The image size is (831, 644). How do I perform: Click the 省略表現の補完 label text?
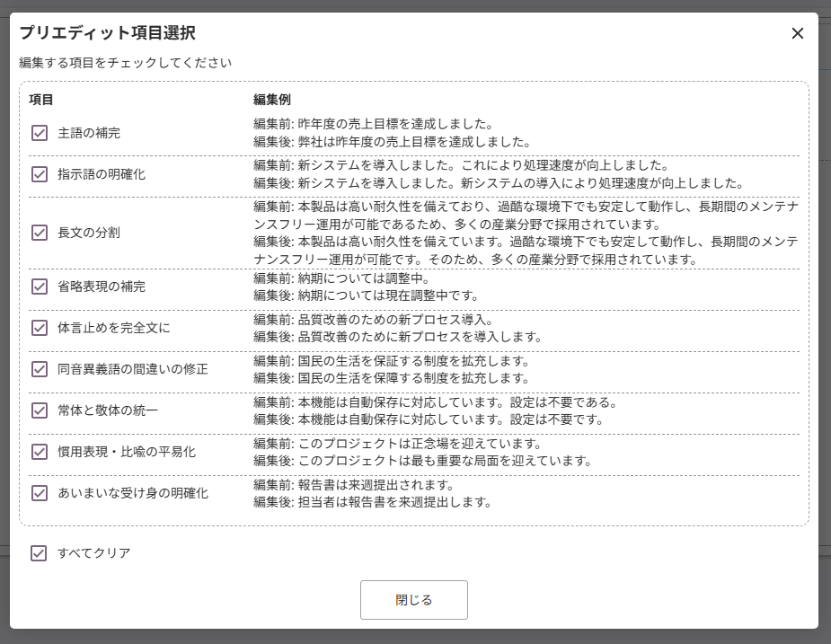[x=102, y=287]
